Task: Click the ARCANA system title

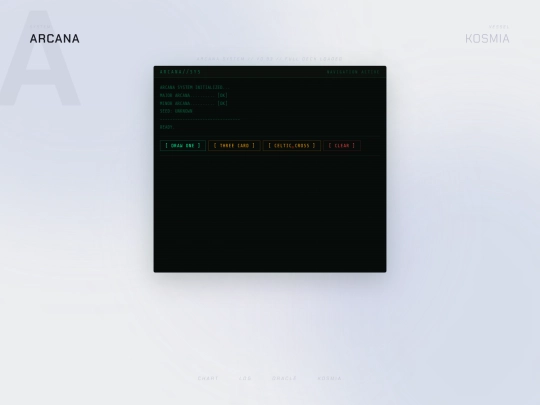Action: pyautogui.click(x=54, y=39)
